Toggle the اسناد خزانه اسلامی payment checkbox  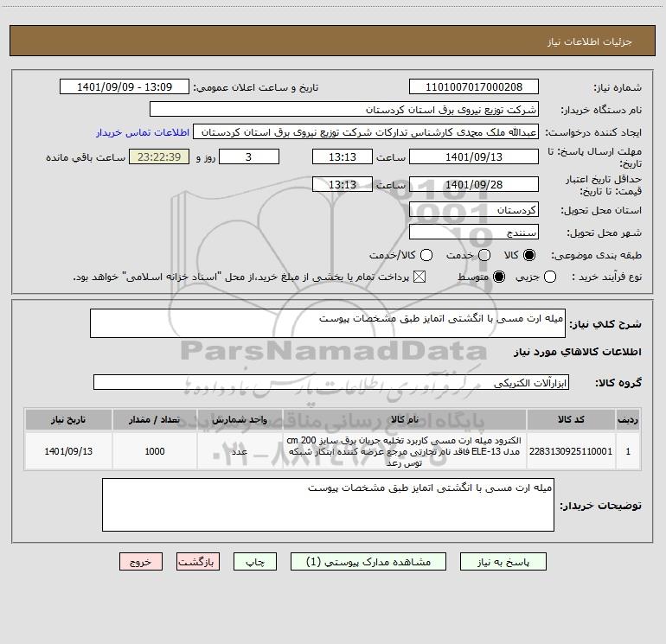[x=419, y=277]
